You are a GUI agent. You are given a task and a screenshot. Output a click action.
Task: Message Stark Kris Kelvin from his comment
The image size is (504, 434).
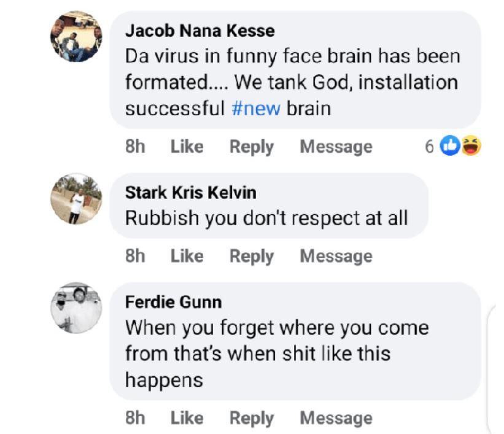[336, 256]
